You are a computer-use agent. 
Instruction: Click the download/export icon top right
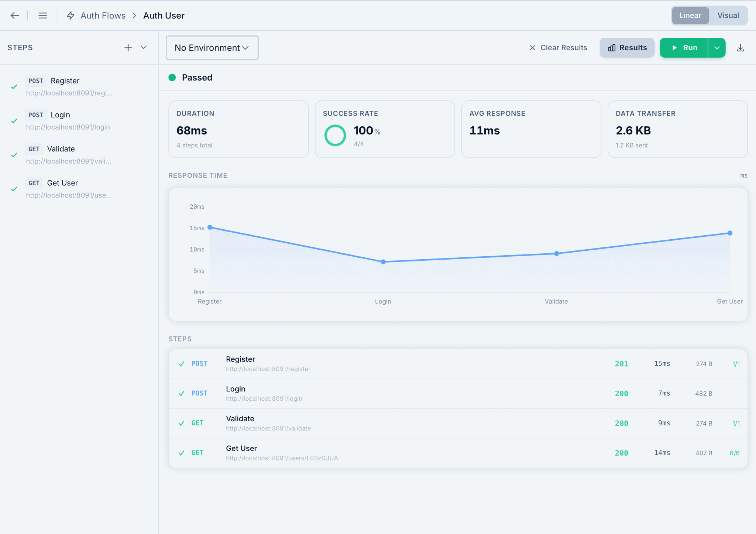pyautogui.click(x=740, y=48)
